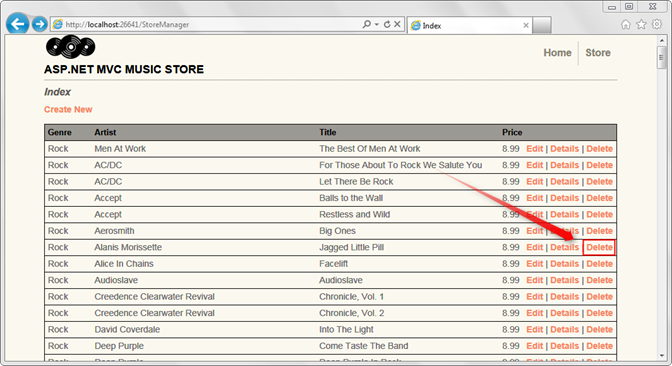Screen dimensions: 672x366
Task: View Details for The Best Of Men At Work
Action: tap(564, 149)
